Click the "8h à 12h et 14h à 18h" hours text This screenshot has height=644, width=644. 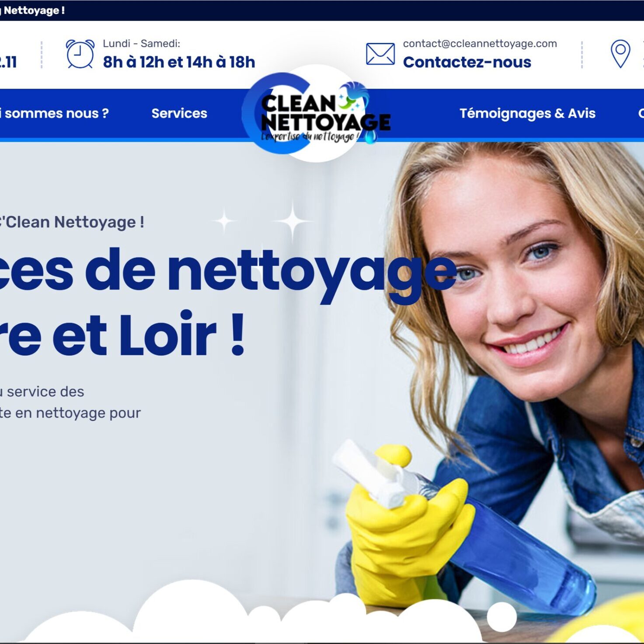(x=179, y=62)
